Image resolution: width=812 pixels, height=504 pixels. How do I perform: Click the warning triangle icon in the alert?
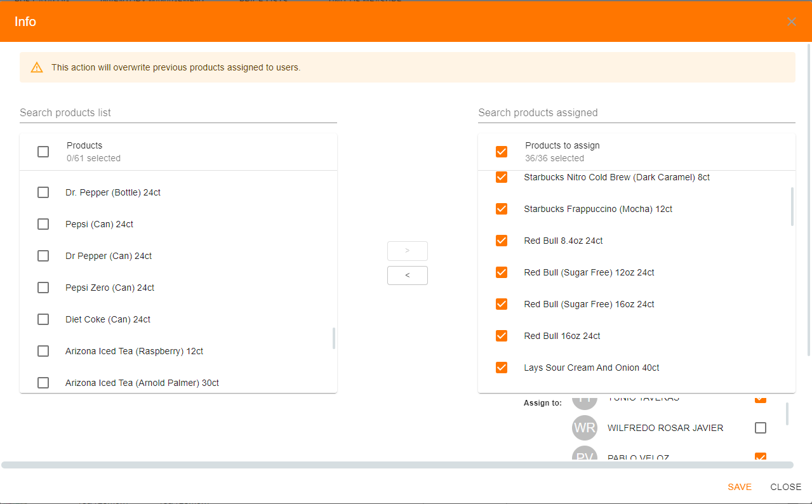(x=37, y=67)
